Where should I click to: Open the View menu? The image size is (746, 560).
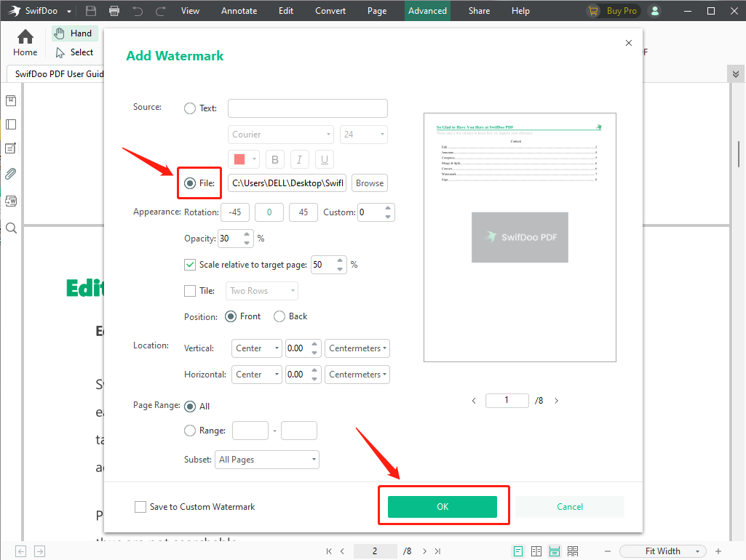click(x=190, y=10)
